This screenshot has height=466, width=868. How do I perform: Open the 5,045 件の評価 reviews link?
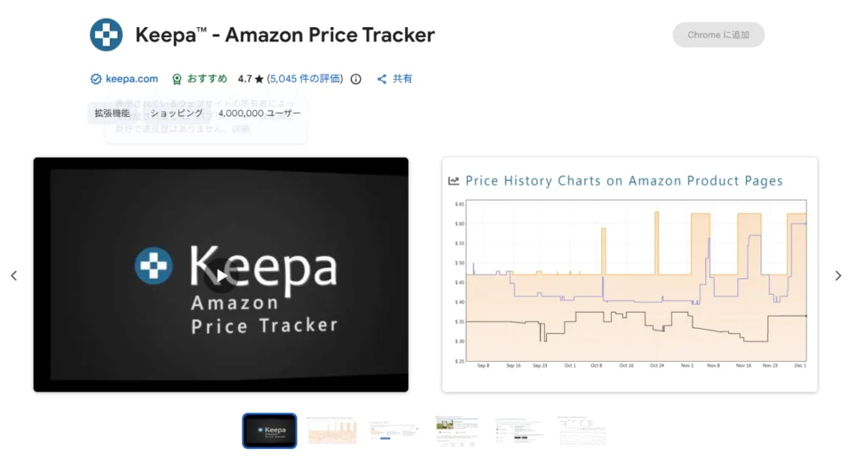click(x=306, y=79)
